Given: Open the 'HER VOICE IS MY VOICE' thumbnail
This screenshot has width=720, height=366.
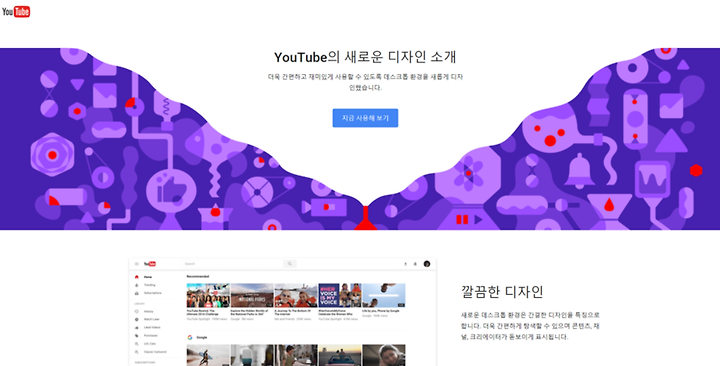Looking at the screenshot, I should 340,295.
